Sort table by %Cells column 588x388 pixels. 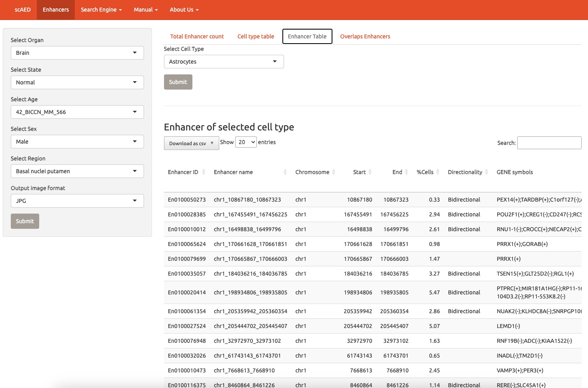(x=428, y=172)
